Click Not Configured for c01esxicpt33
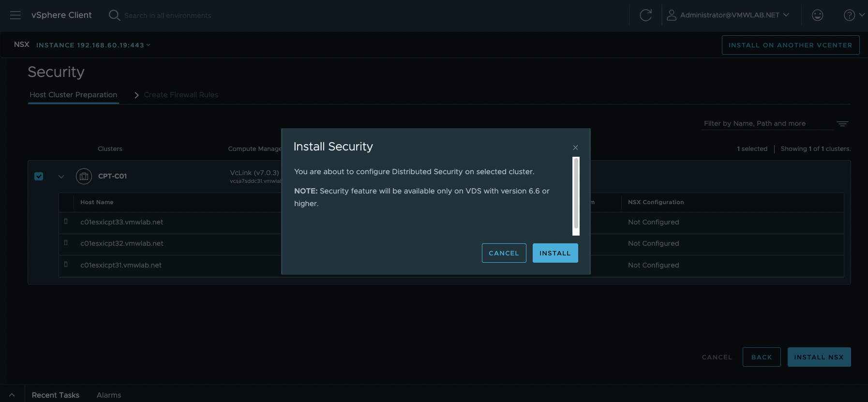 click(x=654, y=222)
